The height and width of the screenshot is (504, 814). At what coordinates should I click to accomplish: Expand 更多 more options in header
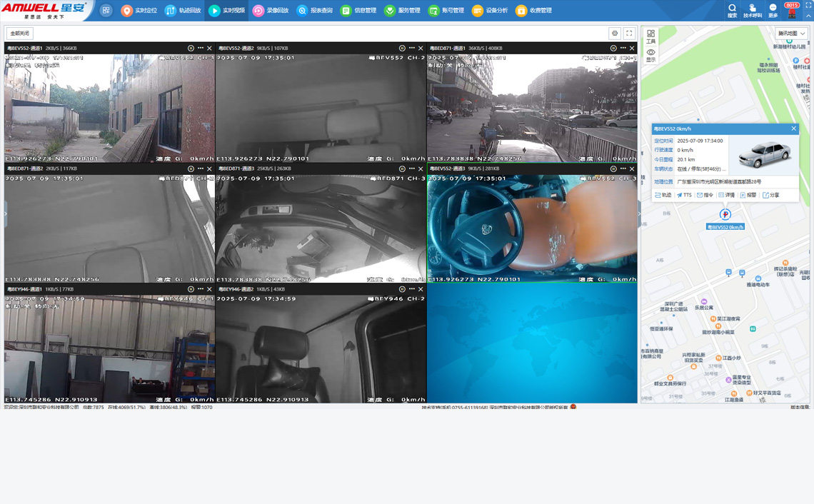pos(773,10)
